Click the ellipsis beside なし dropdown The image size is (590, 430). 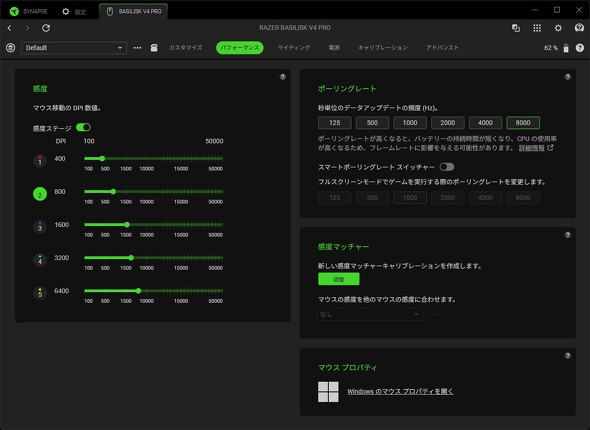(434, 314)
